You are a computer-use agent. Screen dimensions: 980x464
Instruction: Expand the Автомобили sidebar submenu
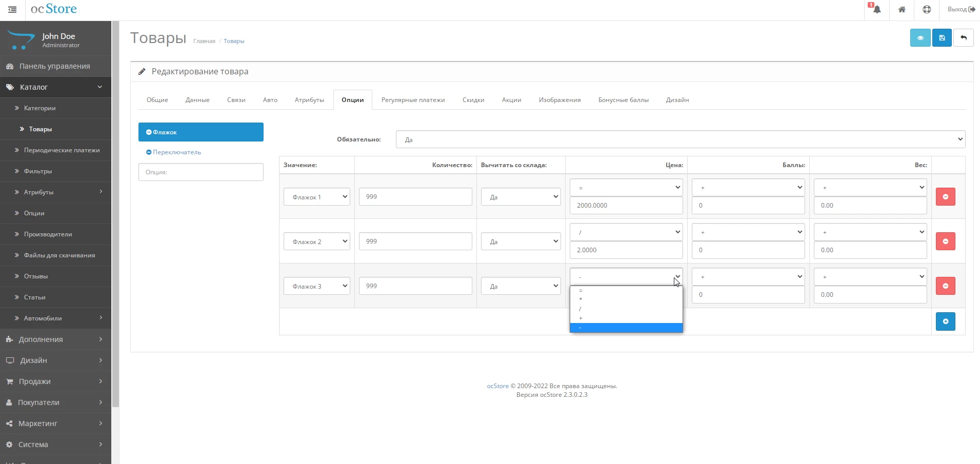[55, 318]
